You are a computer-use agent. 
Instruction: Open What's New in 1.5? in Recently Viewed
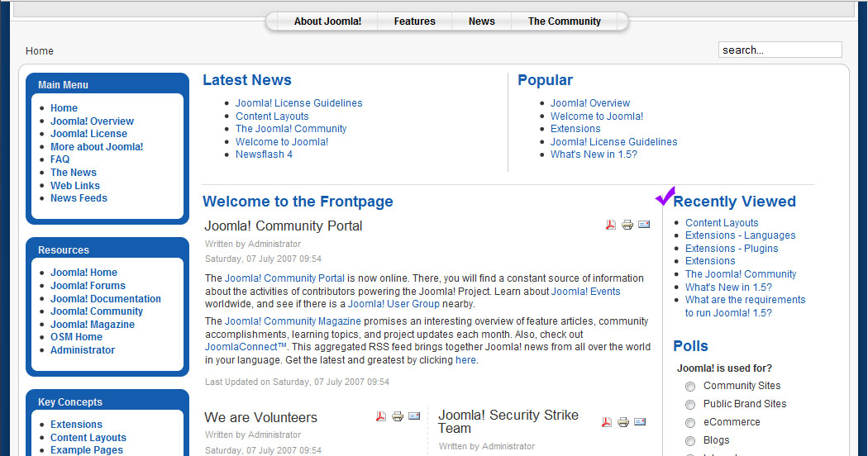[x=728, y=287]
